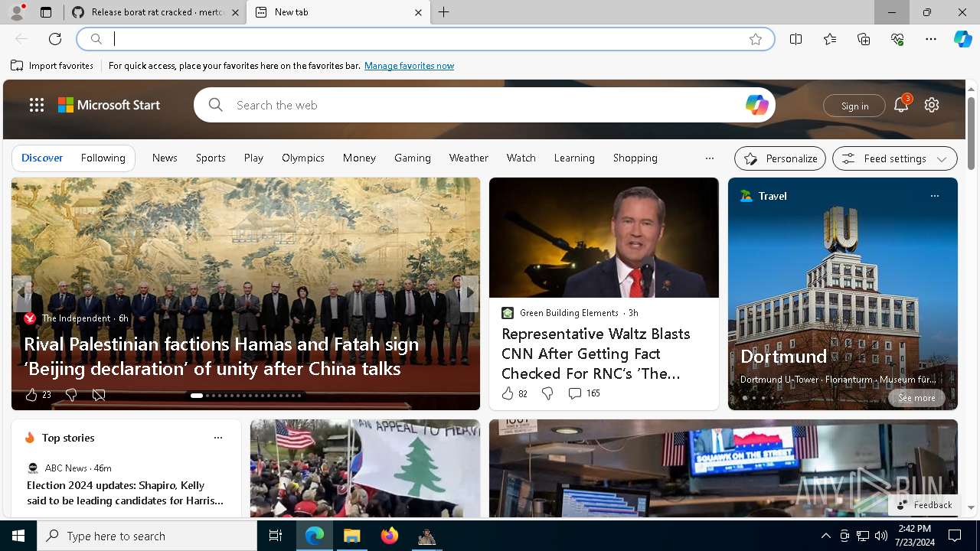Launch Firefox from taskbar
The height and width of the screenshot is (551, 980).
[x=390, y=536]
